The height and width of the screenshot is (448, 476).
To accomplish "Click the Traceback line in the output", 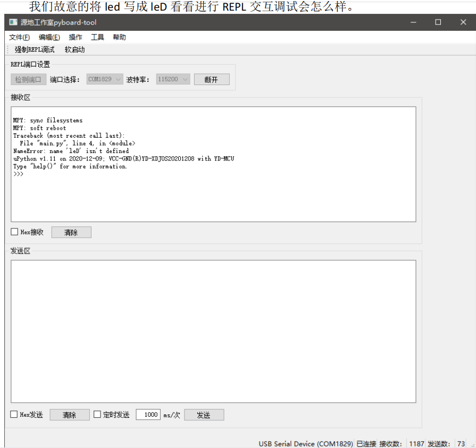I will click(x=69, y=136).
